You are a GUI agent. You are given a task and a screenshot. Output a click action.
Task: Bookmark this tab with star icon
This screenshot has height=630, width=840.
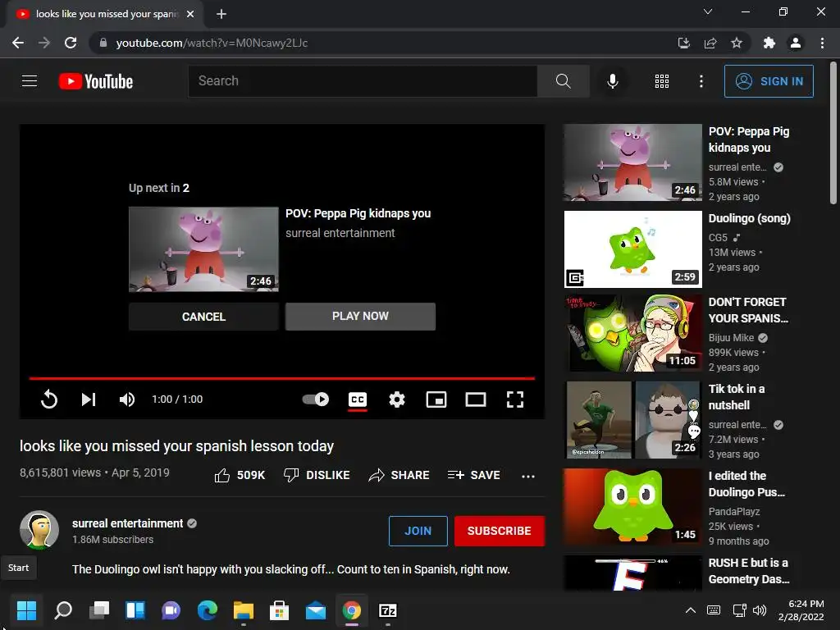pos(737,43)
